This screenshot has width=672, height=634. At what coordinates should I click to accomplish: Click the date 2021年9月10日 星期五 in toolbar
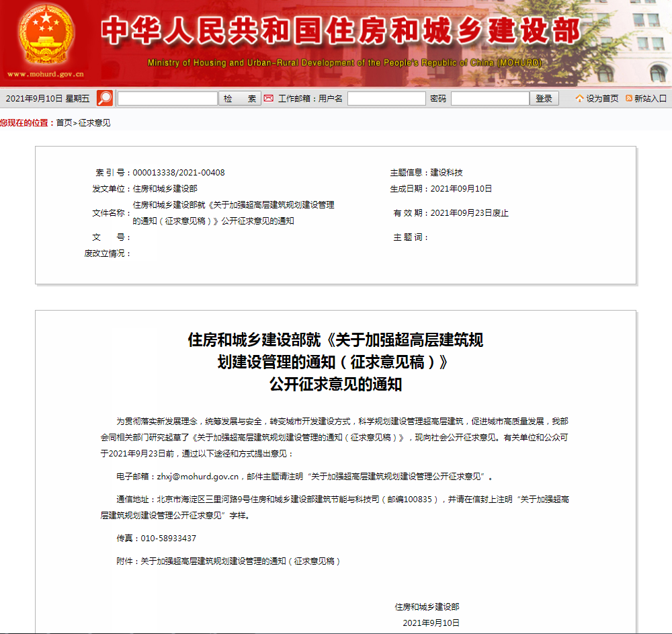click(x=47, y=99)
